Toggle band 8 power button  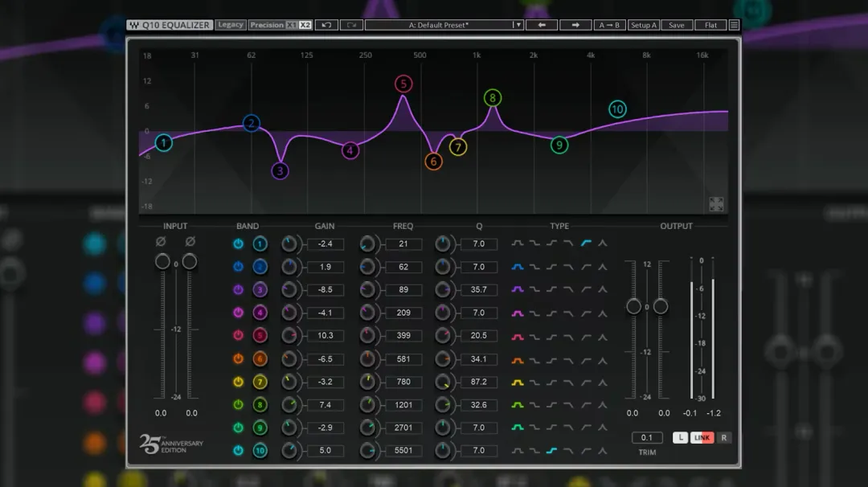(238, 404)
